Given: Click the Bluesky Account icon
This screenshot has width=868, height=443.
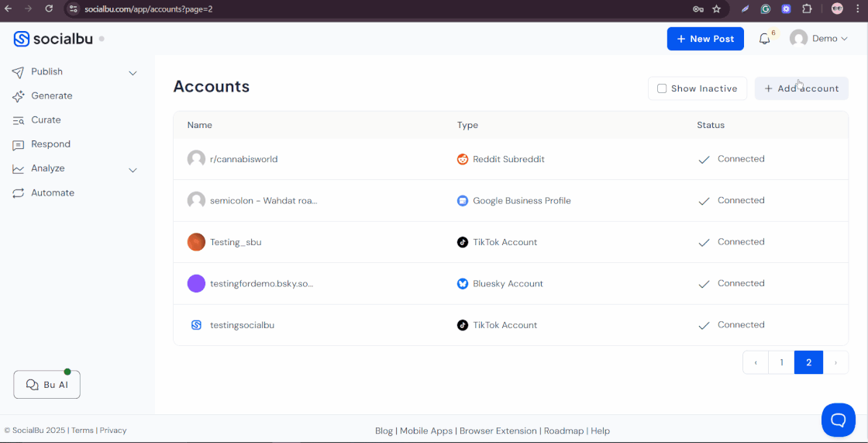Looking at the screenshot, I should (463, 284).
